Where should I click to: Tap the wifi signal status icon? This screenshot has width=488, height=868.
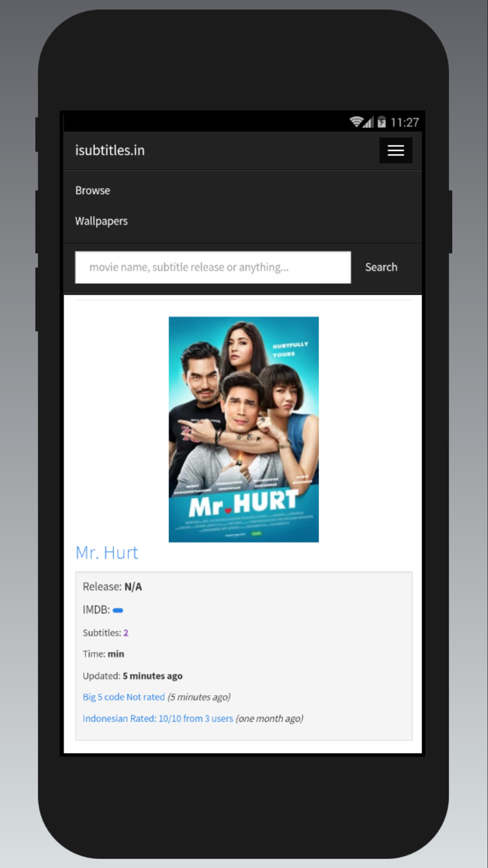(356, 122)
